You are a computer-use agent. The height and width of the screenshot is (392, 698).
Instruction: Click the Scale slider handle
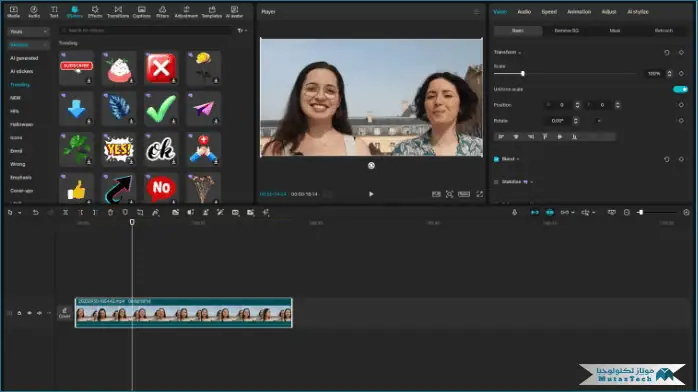[523, 73]
